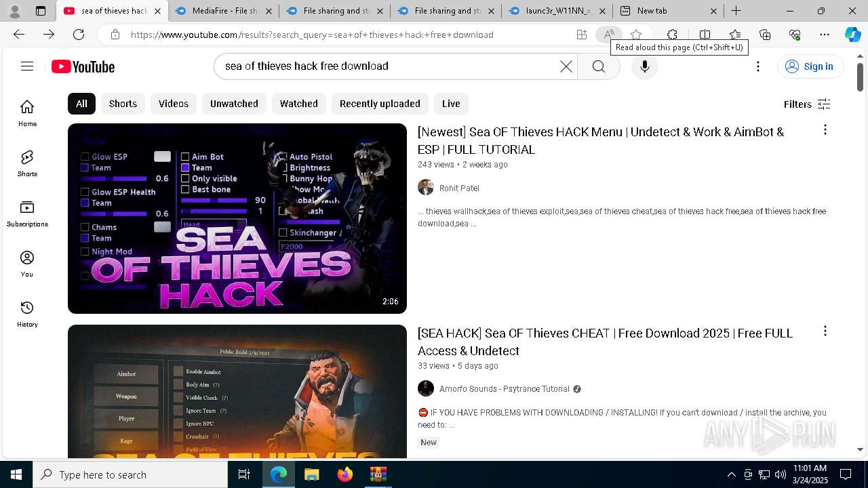Open more options for Newest Sea Of Thieves video

click(x=825, y=129)
